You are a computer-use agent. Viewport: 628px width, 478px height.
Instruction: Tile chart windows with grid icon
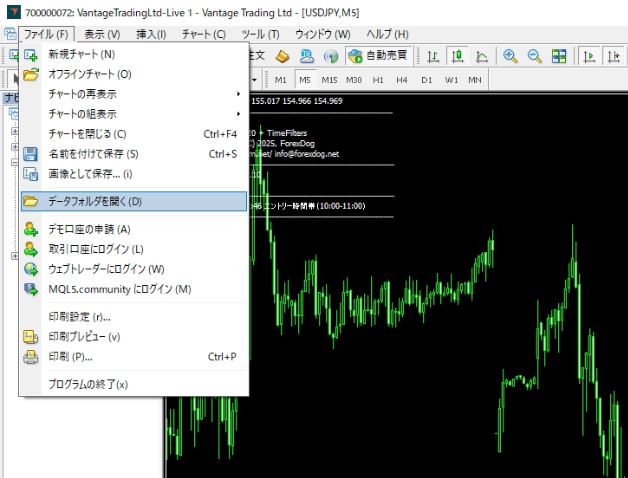click(559, 56)
